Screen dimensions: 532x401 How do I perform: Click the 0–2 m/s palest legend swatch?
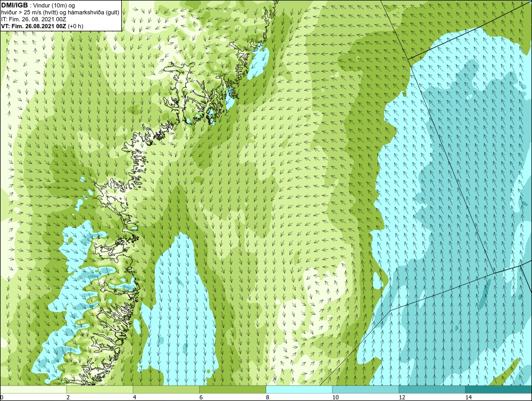[33, 389]
